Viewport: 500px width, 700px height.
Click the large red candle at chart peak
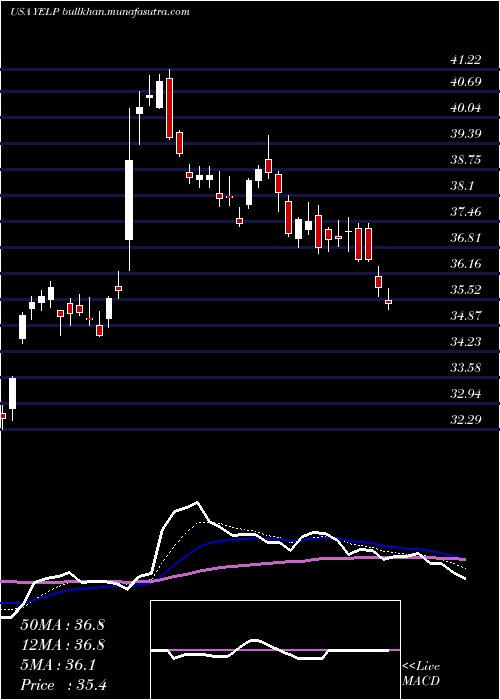(169, 108)
